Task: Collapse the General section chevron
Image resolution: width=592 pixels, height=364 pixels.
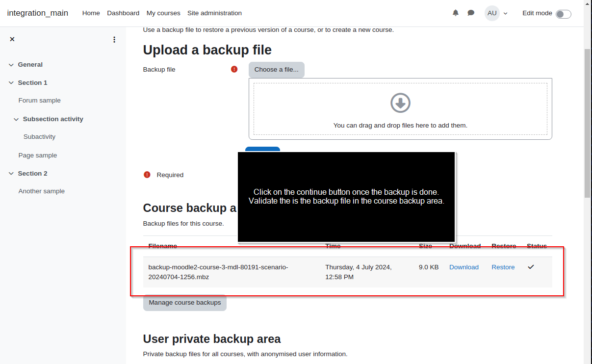Action: [x=11, y=65]
